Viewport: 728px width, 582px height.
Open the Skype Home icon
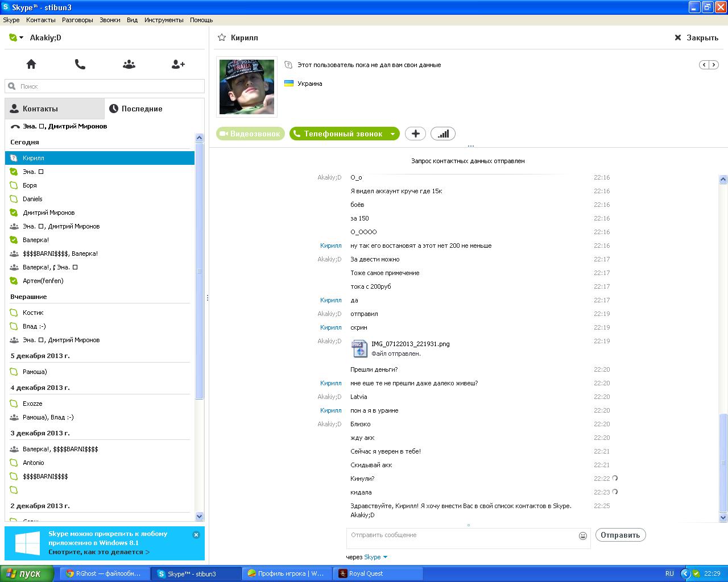coord(31,64)
